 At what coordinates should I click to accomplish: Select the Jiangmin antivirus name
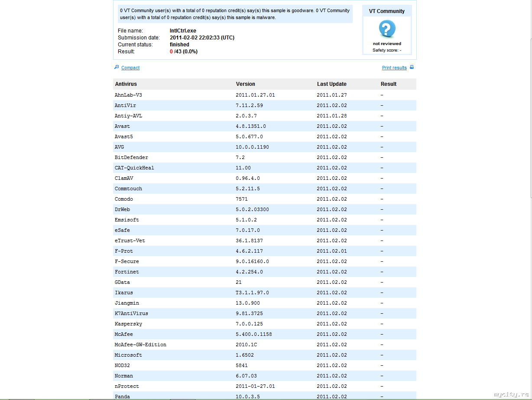pos(127,303)
